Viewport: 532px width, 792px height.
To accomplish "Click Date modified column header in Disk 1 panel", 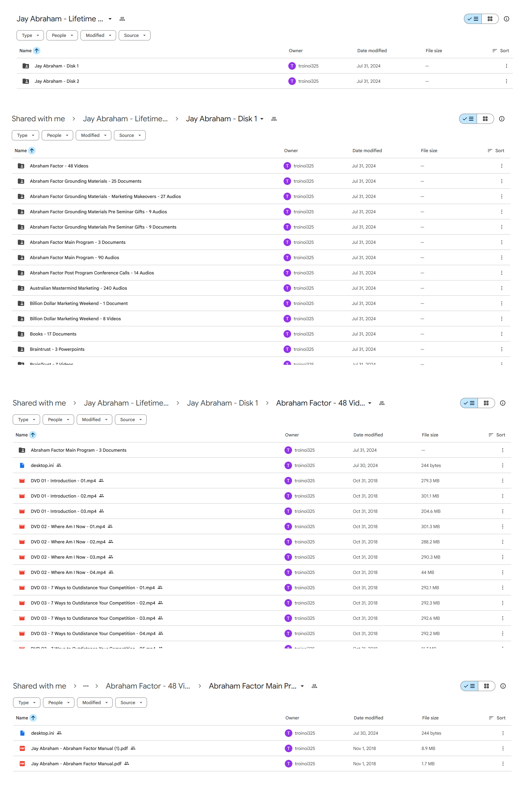I will [x=367, y=151].
